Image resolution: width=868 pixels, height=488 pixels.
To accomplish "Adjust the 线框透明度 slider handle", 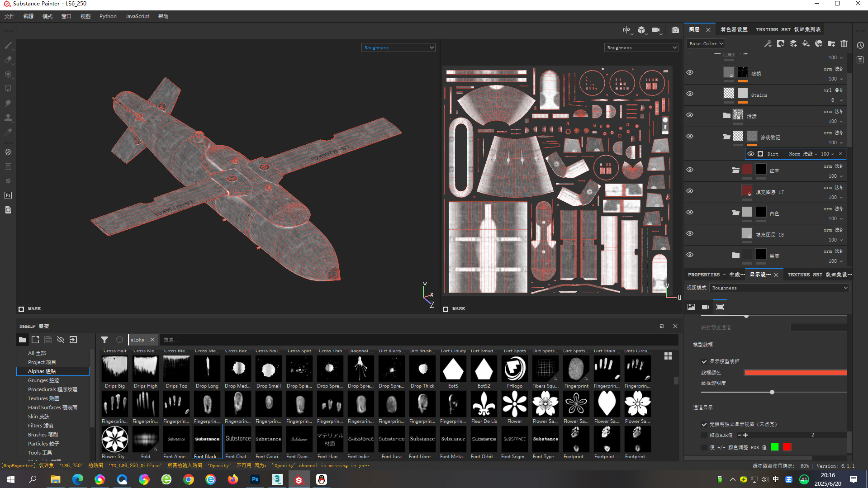I will tap(772, 392).
